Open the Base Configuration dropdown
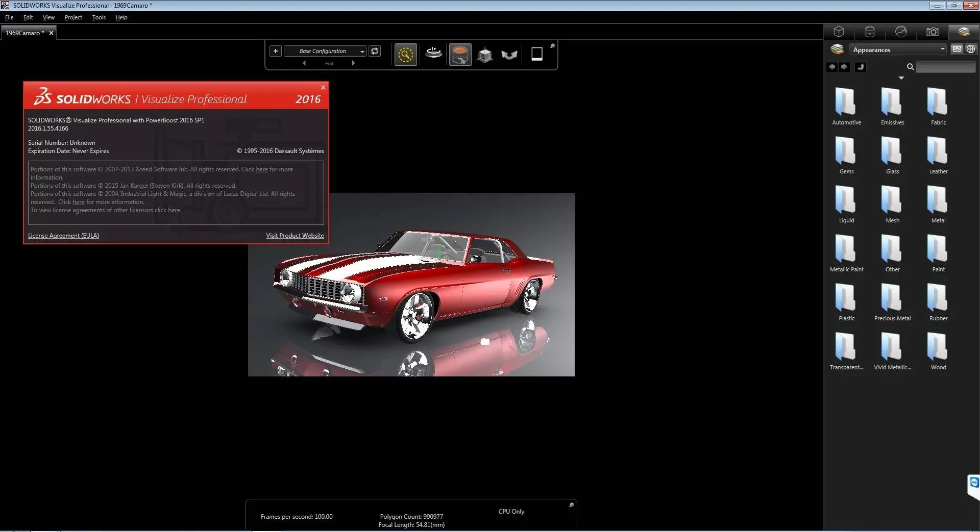Viewport: 980px width, 532px height. tap(325, 51)
